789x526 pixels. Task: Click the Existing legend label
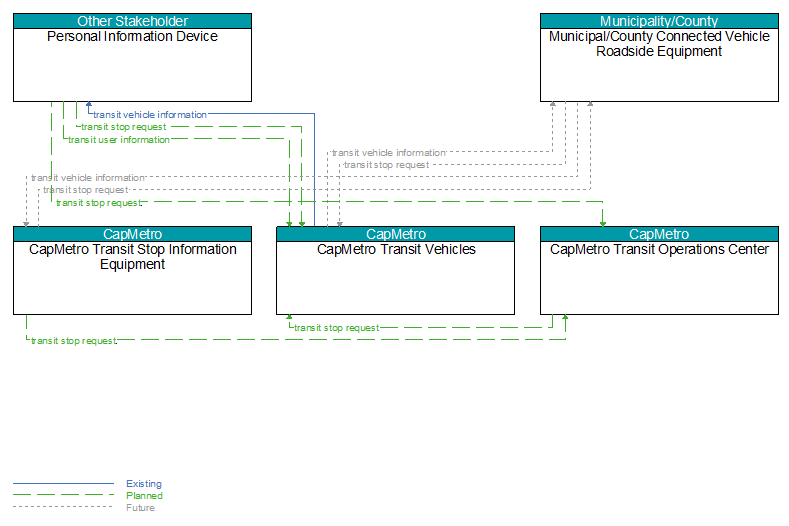click(x=144, y=484)
